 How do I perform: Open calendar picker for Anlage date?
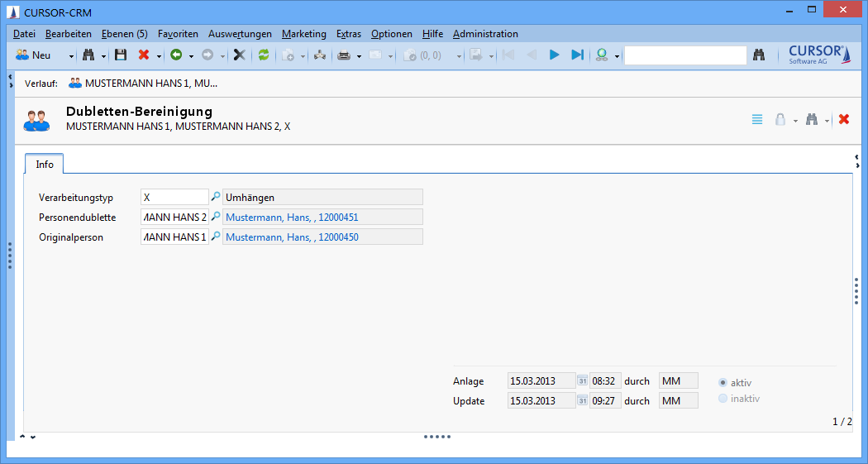(582, 381)
